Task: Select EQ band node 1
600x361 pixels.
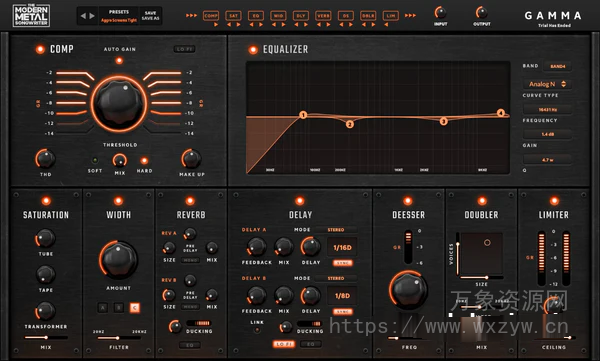Action: [303, 115]
